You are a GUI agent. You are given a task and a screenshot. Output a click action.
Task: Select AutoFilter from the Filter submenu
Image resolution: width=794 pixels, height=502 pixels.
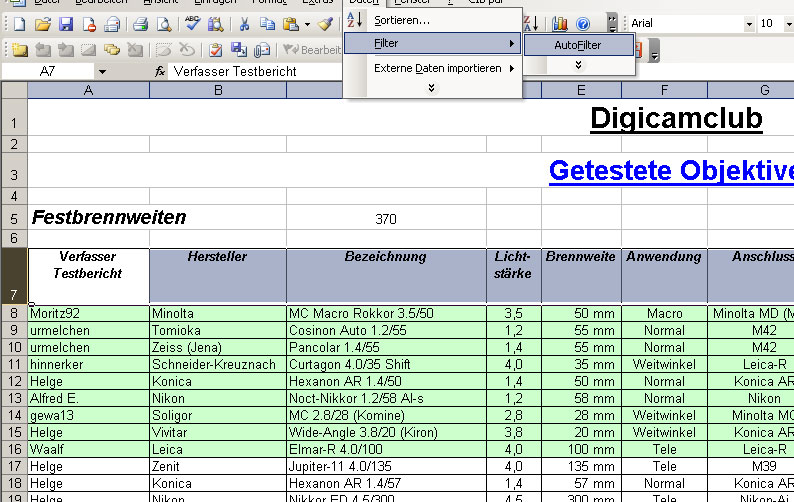pyautogui.click(x=578, y=45)
